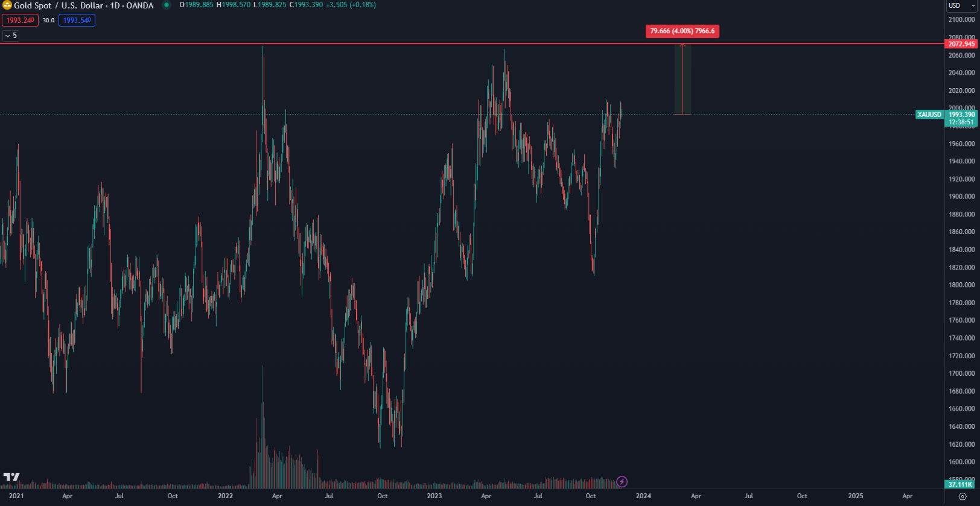Click the 2022 mark on time axis
The width and height of the screenshot is (980, 506).
pos(225,496)
